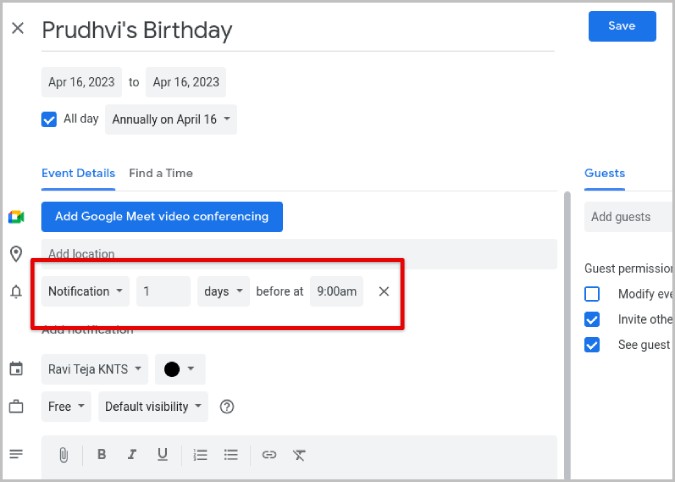Viewport: 675px width, 482px height.
Task: Click the location pin icon
Action: (x=16, y=254)
